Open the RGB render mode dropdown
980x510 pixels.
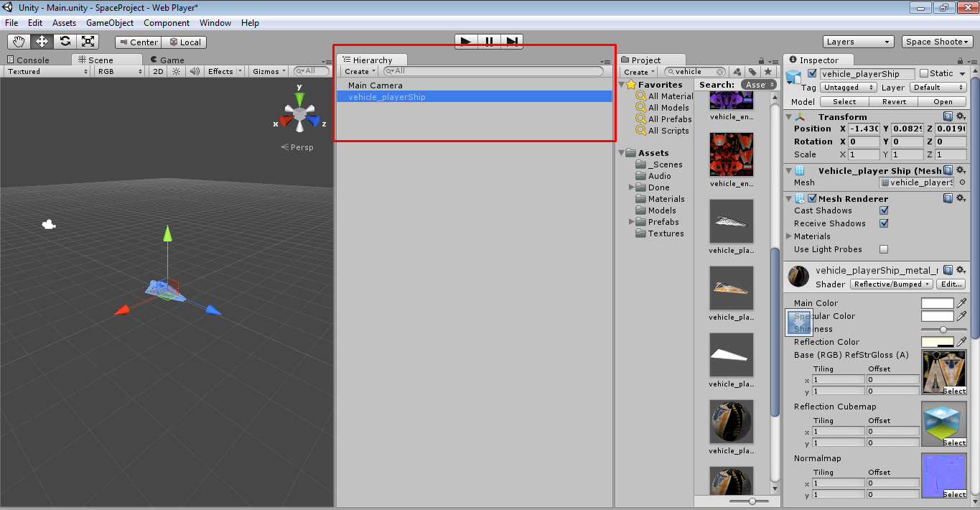[120, 71]
